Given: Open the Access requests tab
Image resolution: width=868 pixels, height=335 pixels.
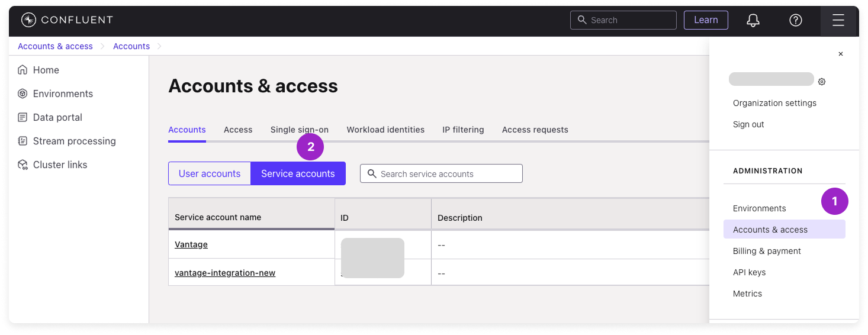Looking at the screenshot, I should [x=535, y=130].
